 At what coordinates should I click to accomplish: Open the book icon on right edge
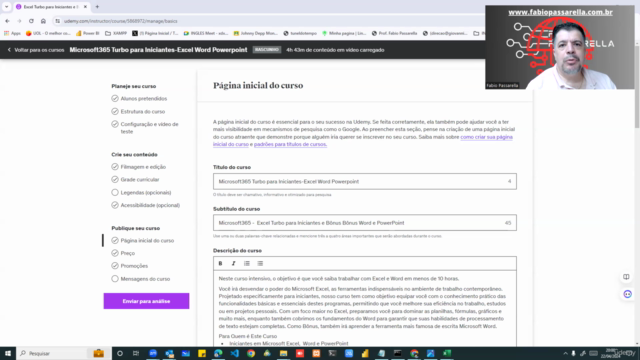tap(626, 277)
